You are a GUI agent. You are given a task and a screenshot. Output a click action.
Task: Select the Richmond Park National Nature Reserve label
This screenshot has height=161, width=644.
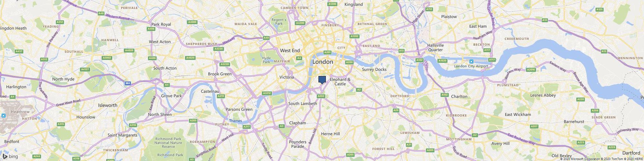pos(168,143)
